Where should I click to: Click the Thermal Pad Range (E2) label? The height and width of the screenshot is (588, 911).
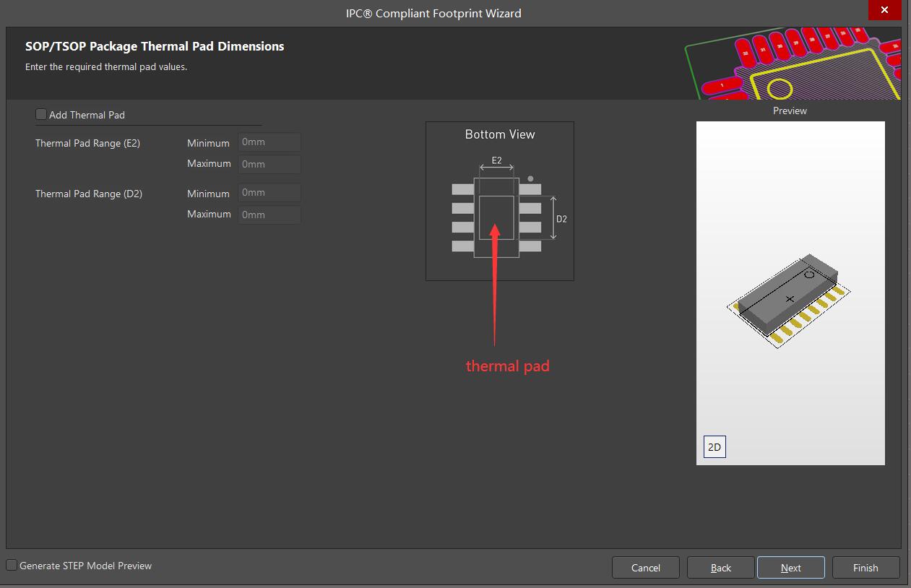coord(87,143)
